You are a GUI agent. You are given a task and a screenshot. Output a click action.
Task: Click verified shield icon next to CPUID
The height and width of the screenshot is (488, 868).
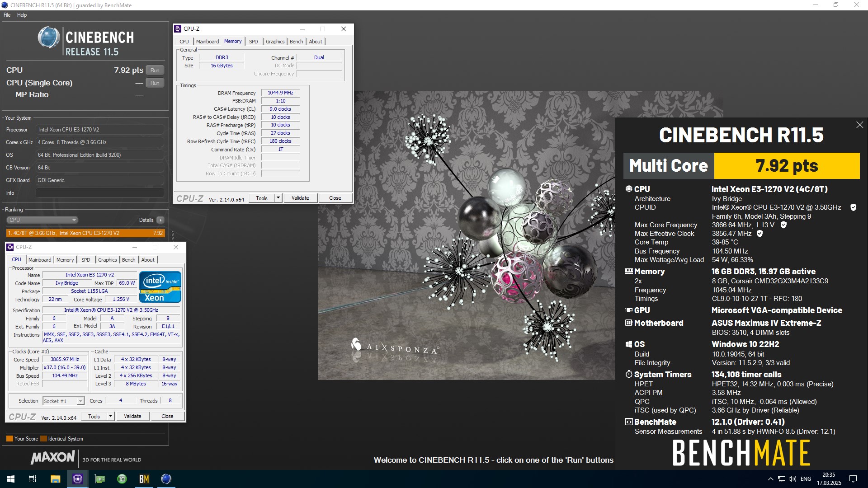point(853,207)
